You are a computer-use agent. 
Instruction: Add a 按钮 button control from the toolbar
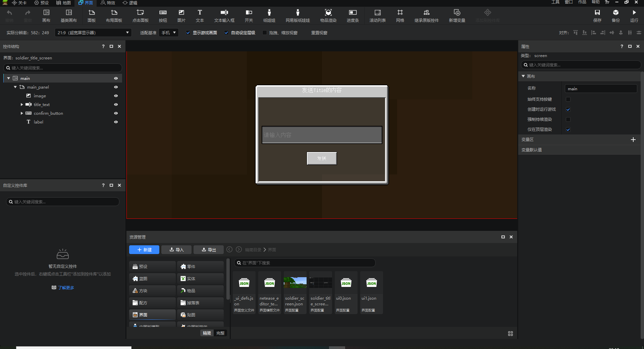163,15
